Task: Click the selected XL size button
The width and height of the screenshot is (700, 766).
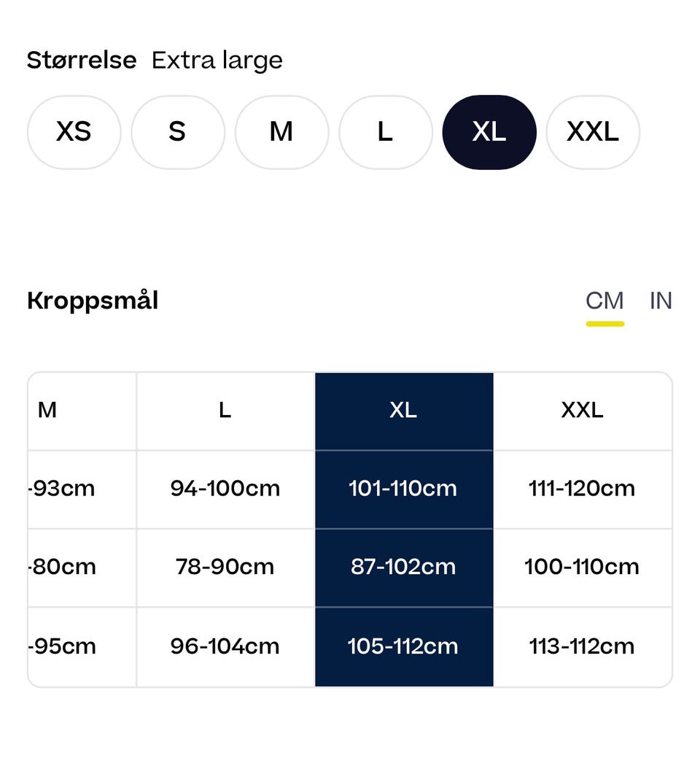Action: pyautogui.click(x=489, y=132)
